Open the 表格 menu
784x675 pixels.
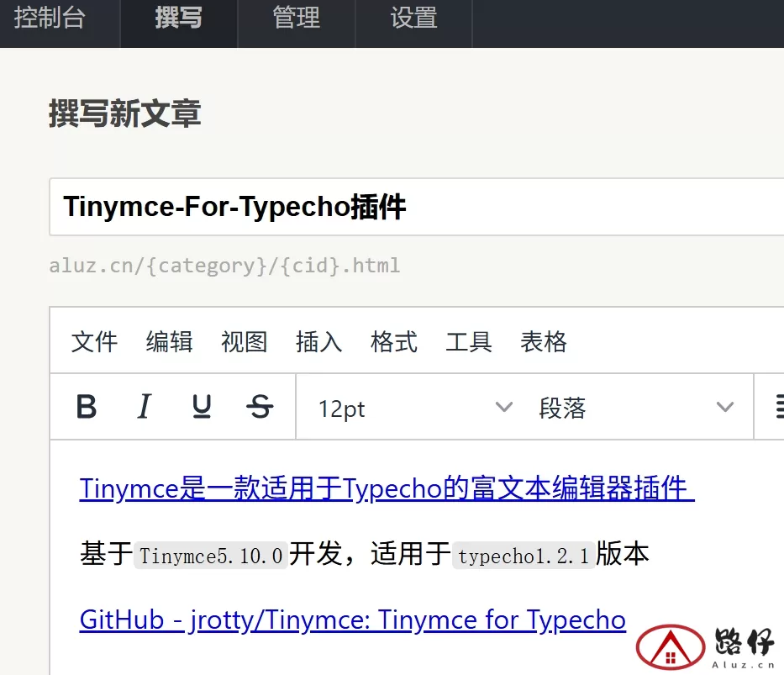tap(543, 341)
